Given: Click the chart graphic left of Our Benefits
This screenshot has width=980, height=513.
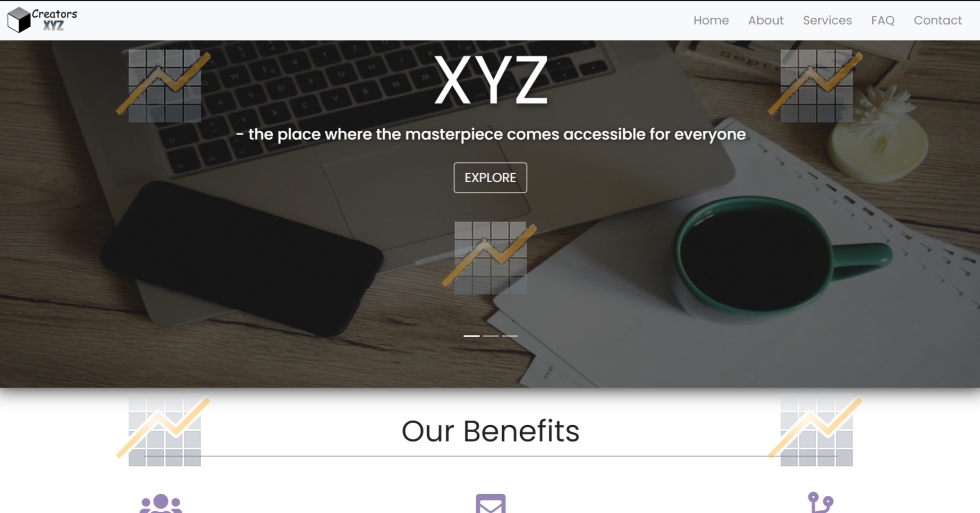Looking at the screenshot, I should point(164,431).
